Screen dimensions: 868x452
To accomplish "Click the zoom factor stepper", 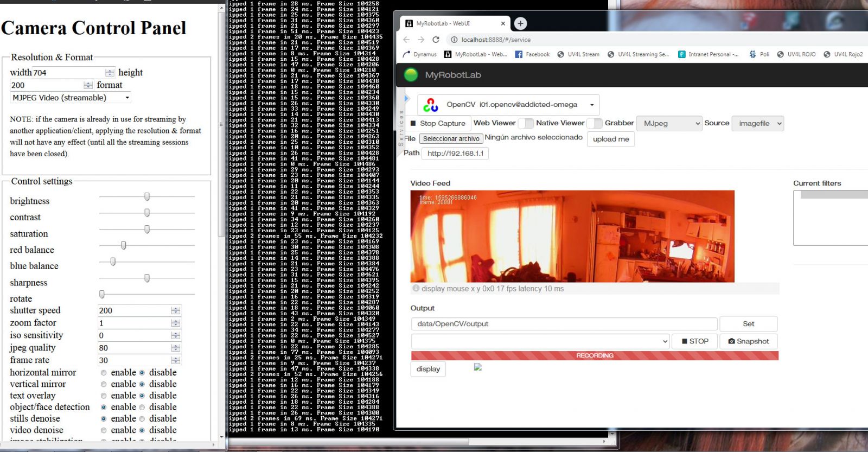I will [175, 323].
